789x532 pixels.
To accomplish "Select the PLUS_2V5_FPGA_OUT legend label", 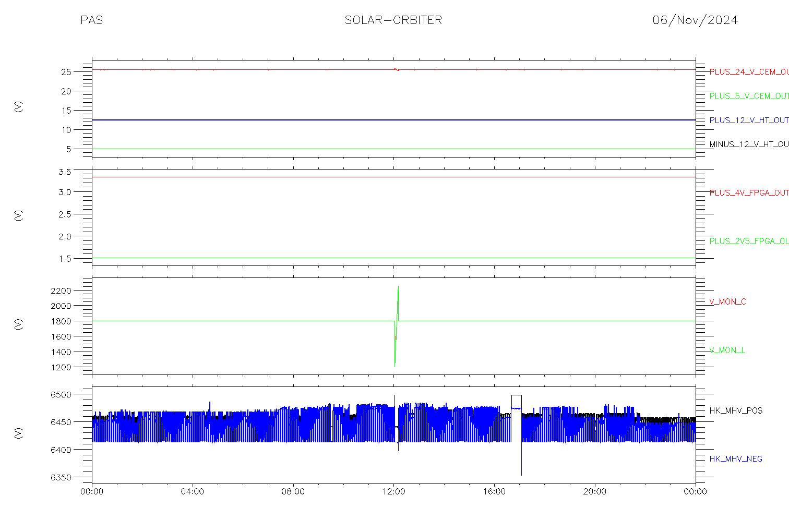I will pyautogui.click(x=749, y=241).
